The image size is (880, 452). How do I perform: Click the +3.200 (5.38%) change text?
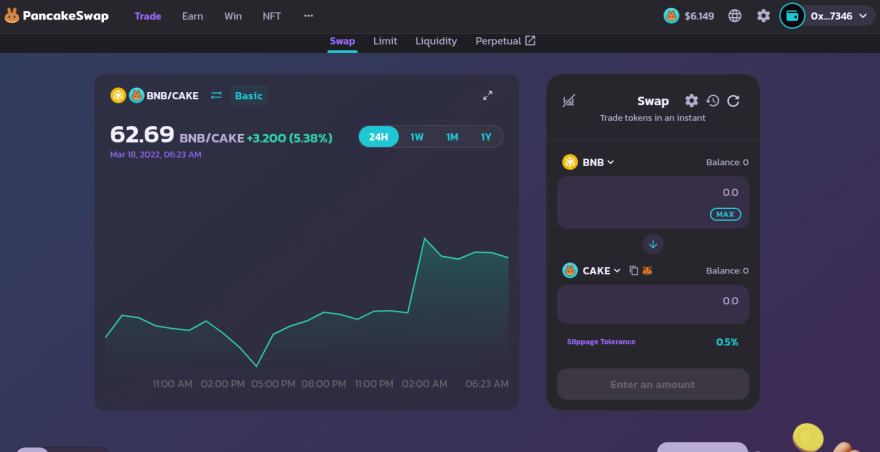pyautogui.click(x=290, y=138)
